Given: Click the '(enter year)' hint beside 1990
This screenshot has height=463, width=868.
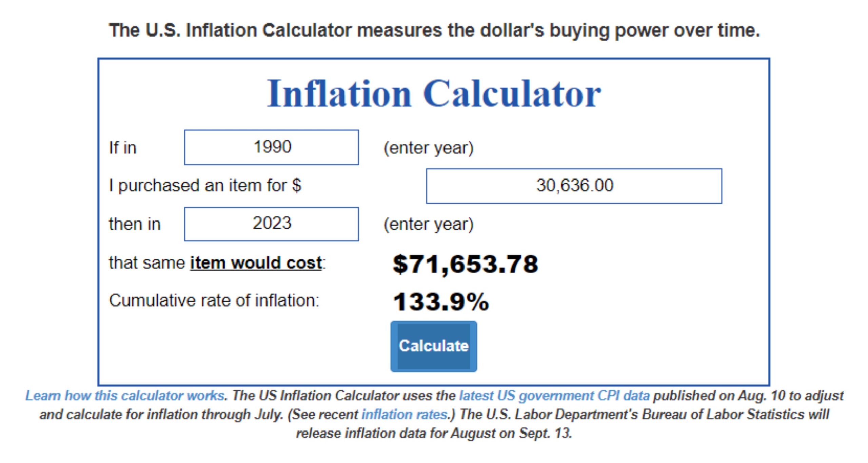Looking at the screenshot, I should click(428, 148).
